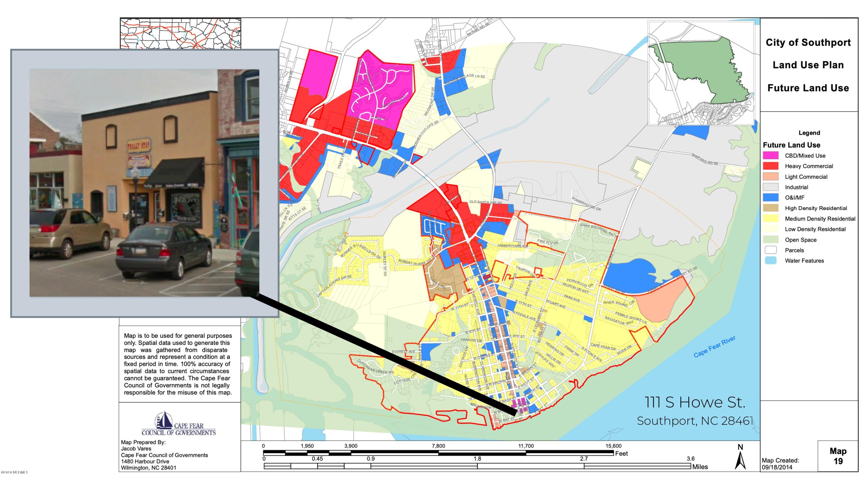Click the '11,700' feet scale value

pyautogui.click(x=526, y=446)
